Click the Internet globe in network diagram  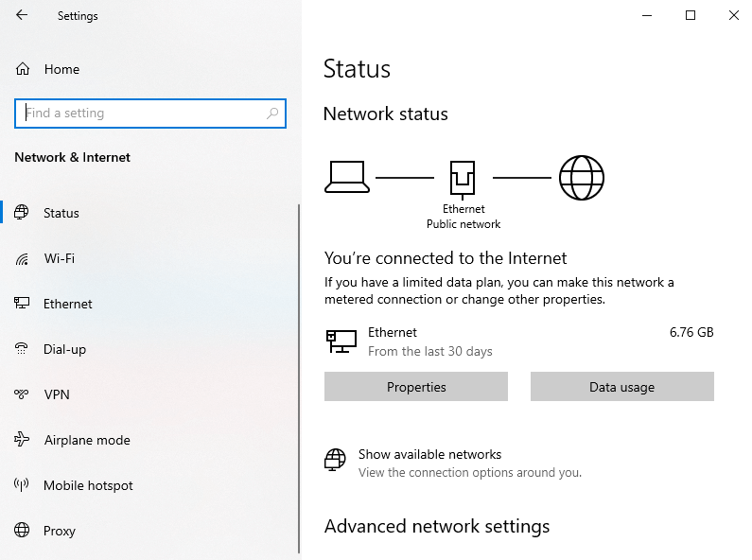click(x=582, y=178)
